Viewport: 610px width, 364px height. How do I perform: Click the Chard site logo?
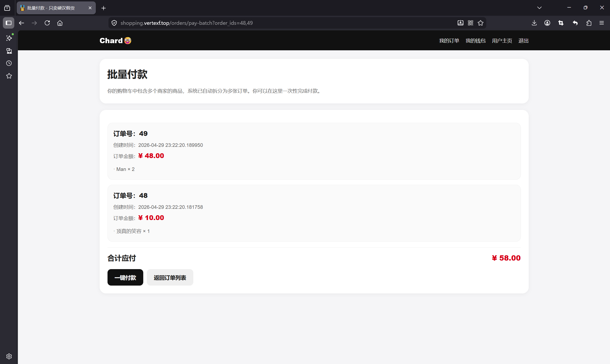[115, 41]
